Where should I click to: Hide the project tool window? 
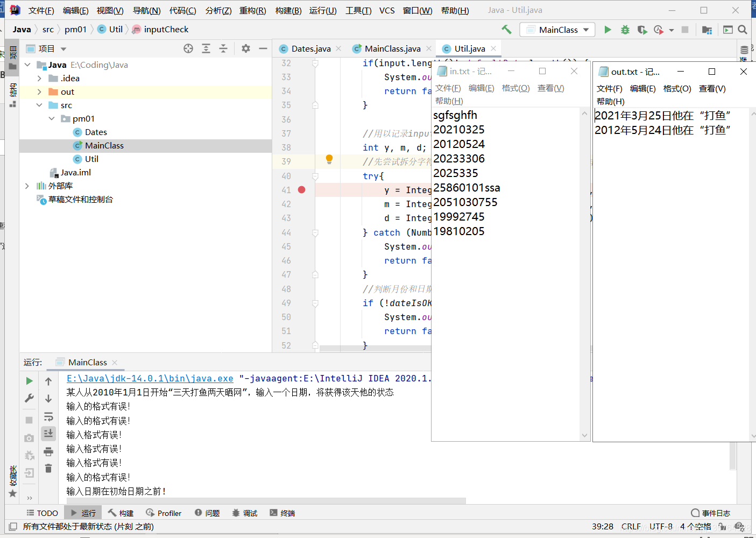coord(263,48)
